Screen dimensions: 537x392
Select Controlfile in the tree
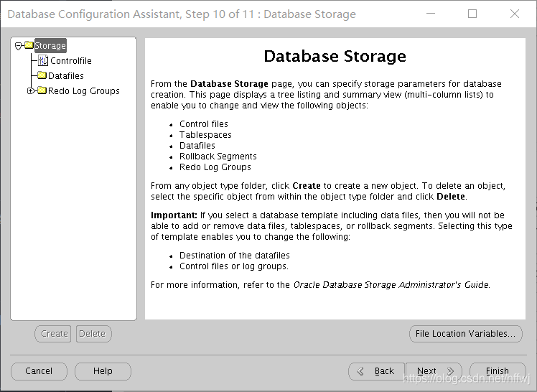tap(71, 60)
